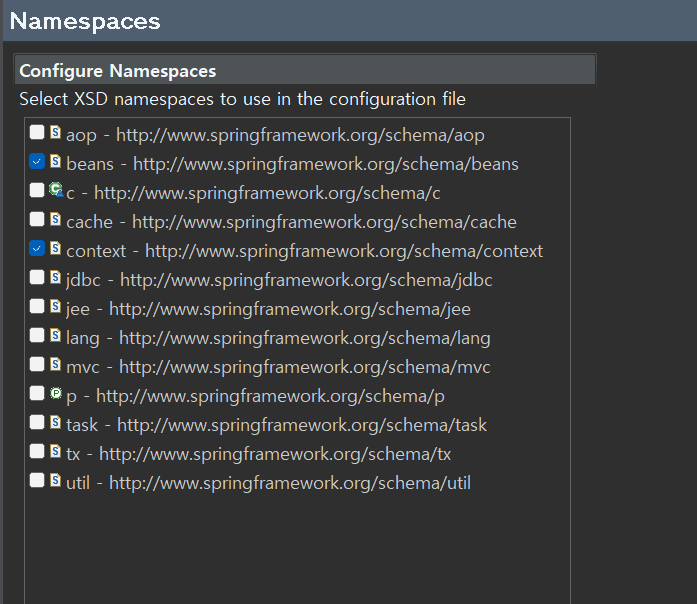Click the jee schema icon
Screen dimensions: 697x604
(x=56, y=306)
